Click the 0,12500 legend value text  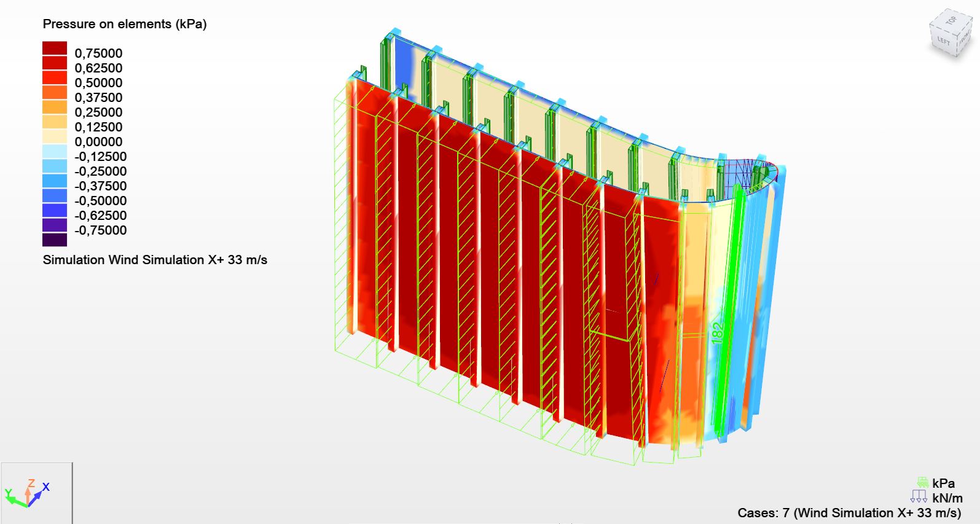[x=98, y=127]
